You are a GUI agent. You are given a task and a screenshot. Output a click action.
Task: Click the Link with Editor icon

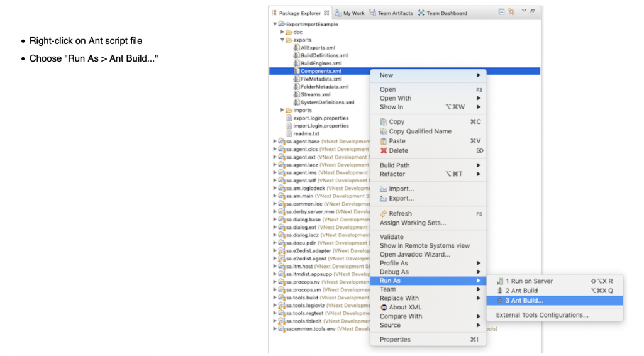(512, 12)
